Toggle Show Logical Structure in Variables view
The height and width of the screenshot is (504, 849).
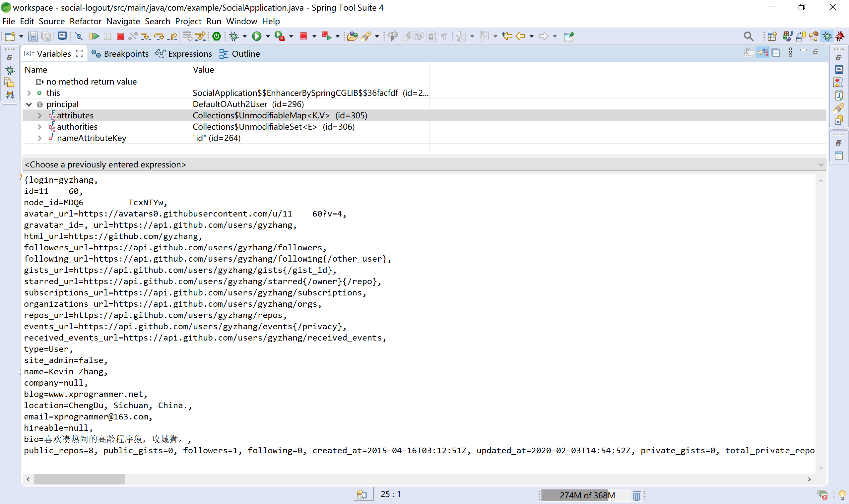click(762, 53)
